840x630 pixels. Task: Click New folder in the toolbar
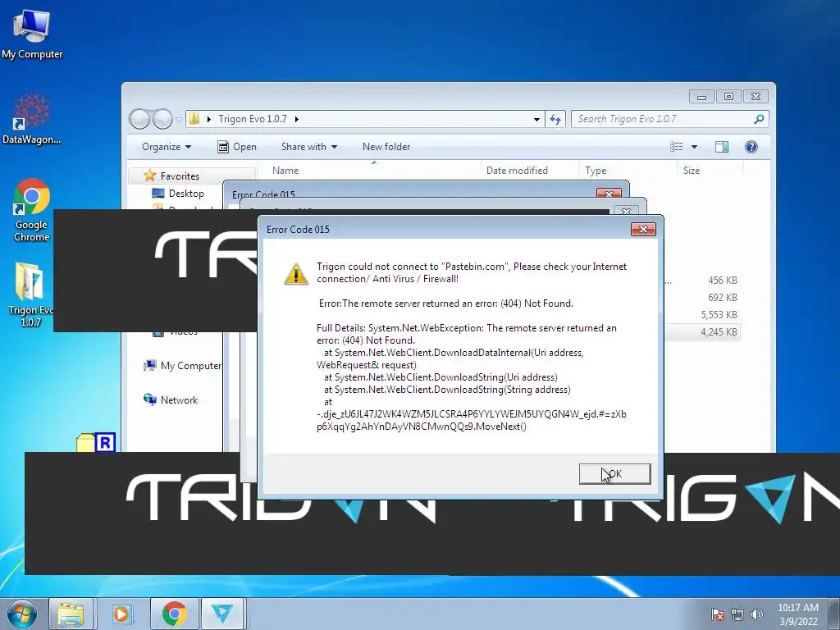tap(386, 147)
